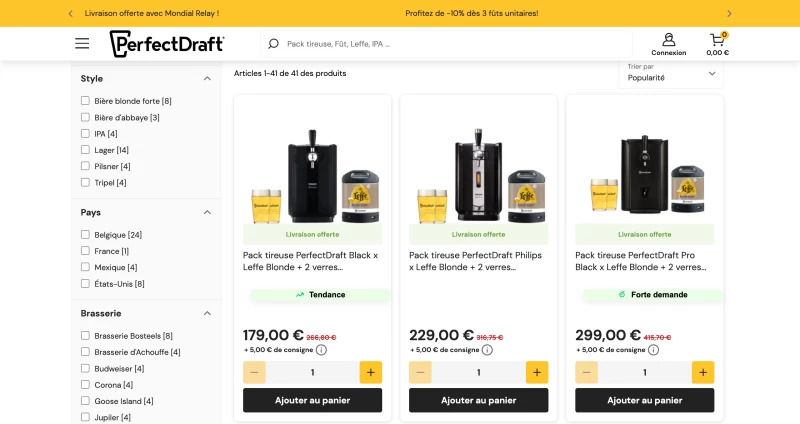Collapse the Style filter section

pos(207,79)
